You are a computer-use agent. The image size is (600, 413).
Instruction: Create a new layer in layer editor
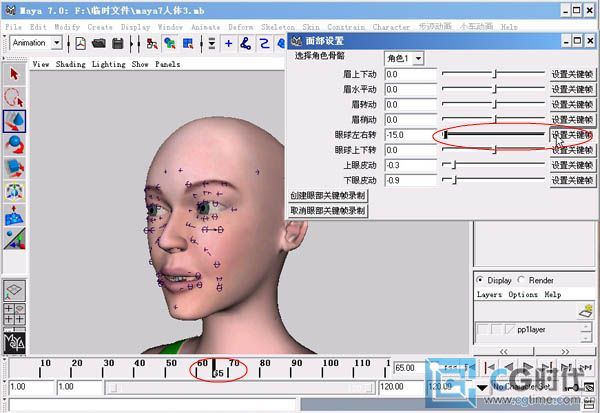(586, 311)
